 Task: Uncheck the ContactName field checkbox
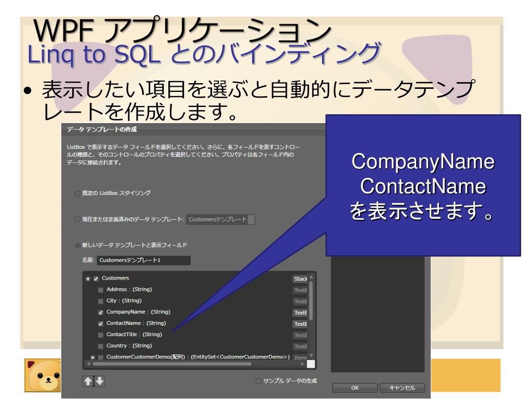point(100,324)
